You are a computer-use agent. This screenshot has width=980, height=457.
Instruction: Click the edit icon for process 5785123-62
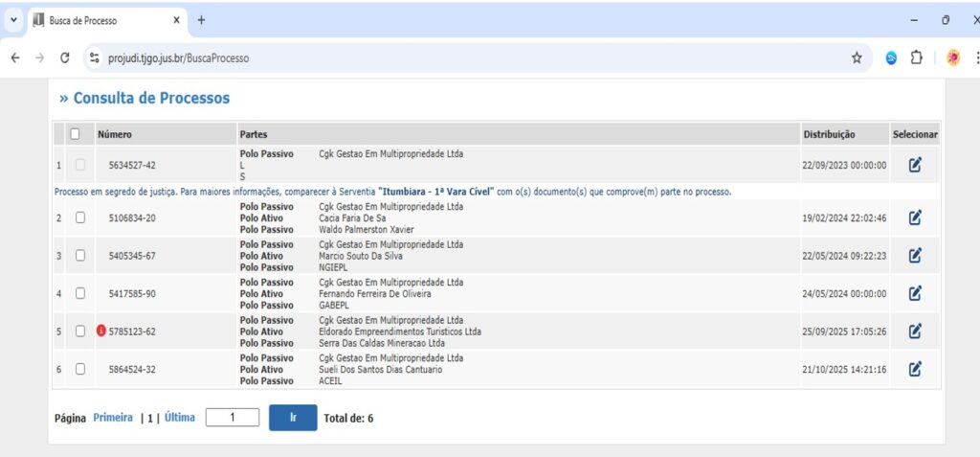point(914,331)
